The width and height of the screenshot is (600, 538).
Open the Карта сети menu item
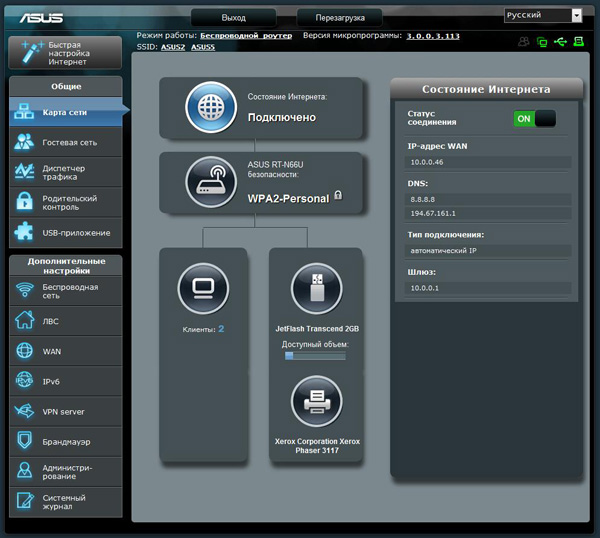pos(66,112)
